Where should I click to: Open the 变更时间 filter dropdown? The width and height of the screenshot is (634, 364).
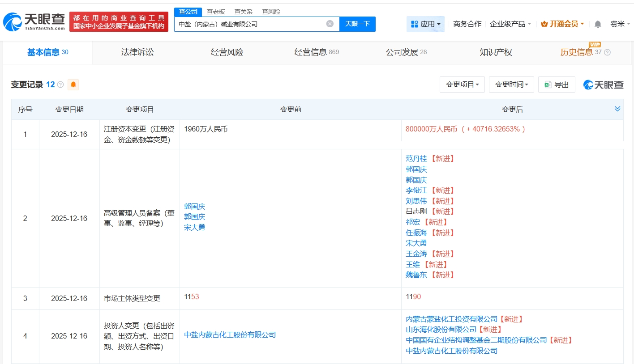(511, 85)
